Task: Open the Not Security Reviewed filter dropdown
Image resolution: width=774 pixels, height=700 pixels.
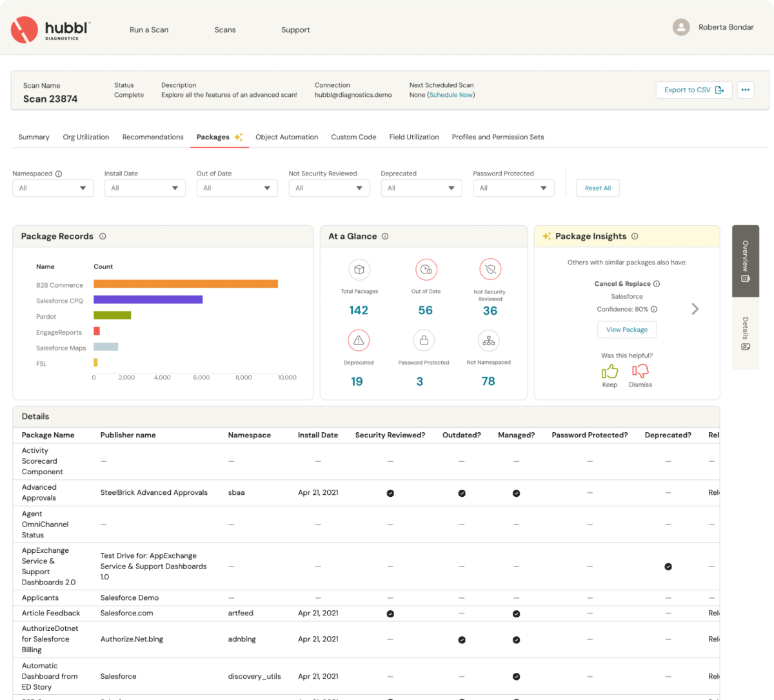Action: 330,188
